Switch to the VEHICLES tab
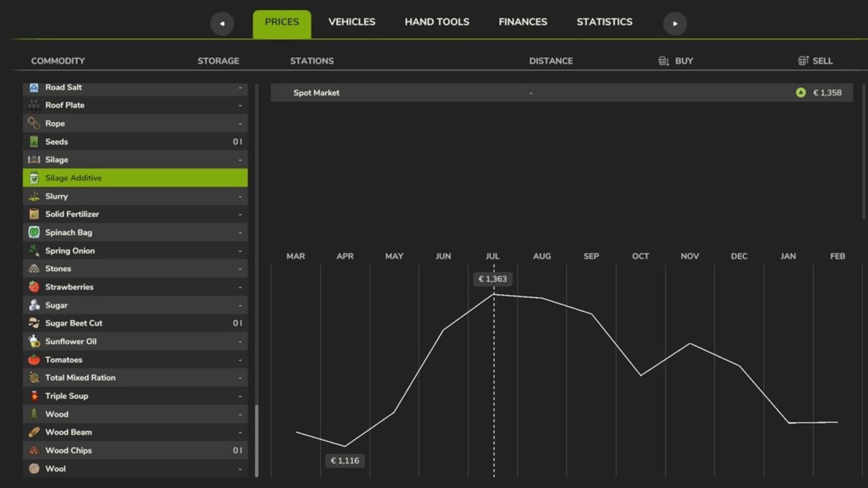 [x=351, y=22]
